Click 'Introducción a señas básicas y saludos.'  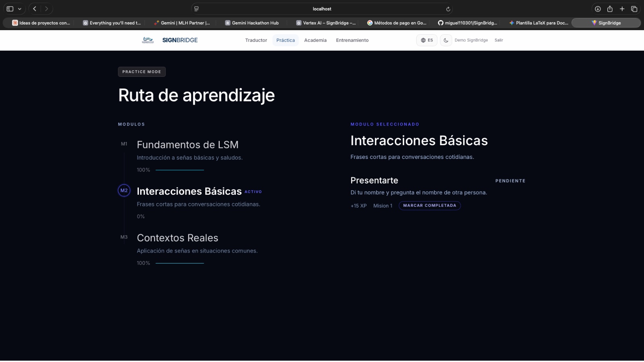[x=190, y=158]
